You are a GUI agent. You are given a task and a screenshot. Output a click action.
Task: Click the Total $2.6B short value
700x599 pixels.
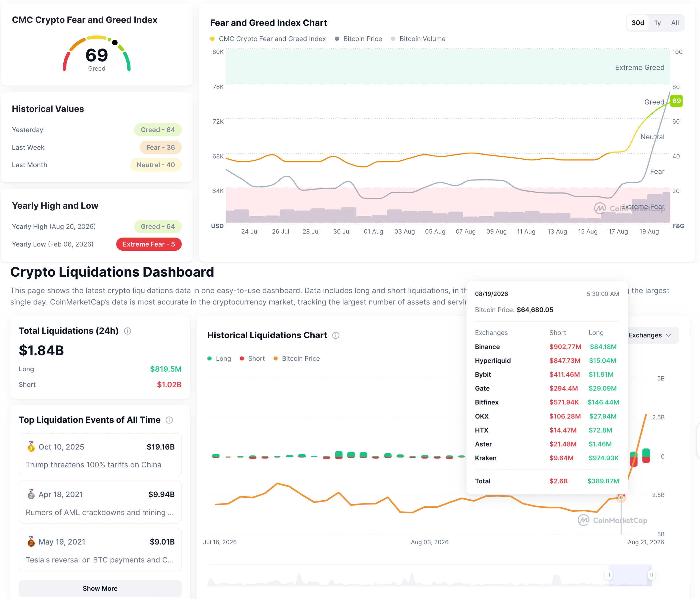(558, 481)
